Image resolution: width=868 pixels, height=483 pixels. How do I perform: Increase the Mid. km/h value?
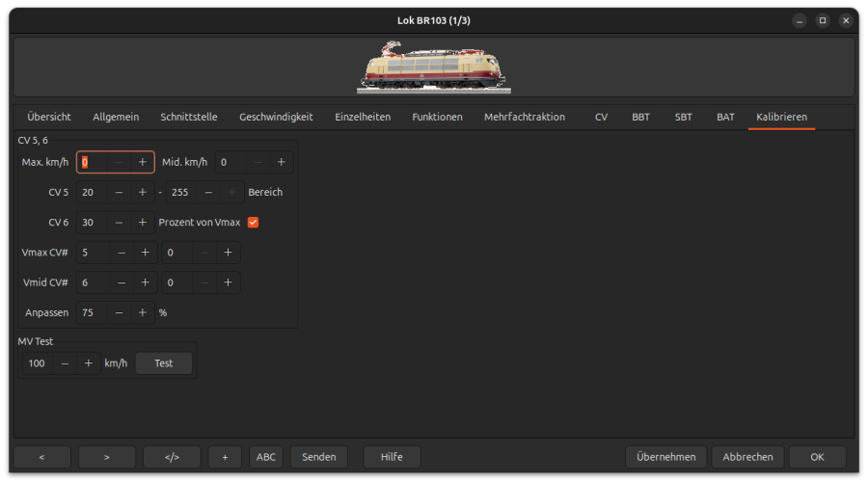coord(281,162)
